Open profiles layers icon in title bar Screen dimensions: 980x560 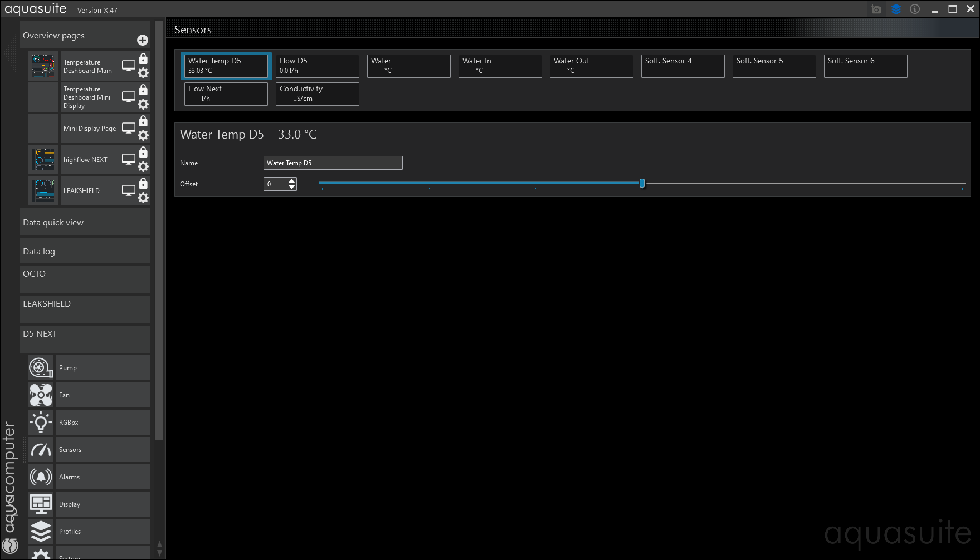pyautogui.click(x=896, y=9)
